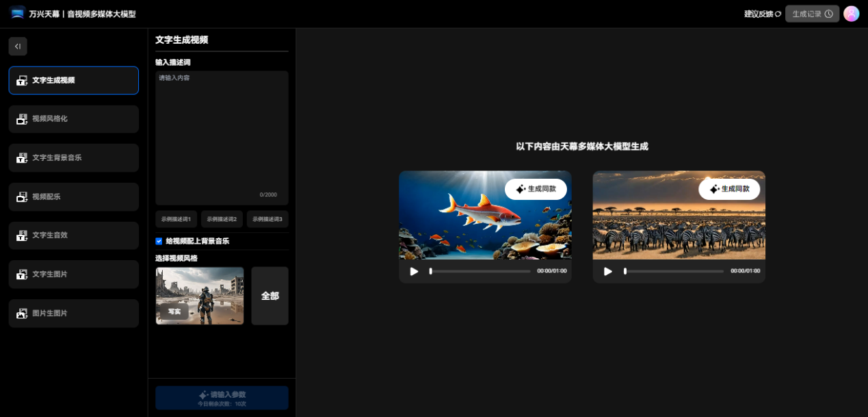Play the goldfish video
This screenshot has width=868, height=417.
tap(413, 271)
